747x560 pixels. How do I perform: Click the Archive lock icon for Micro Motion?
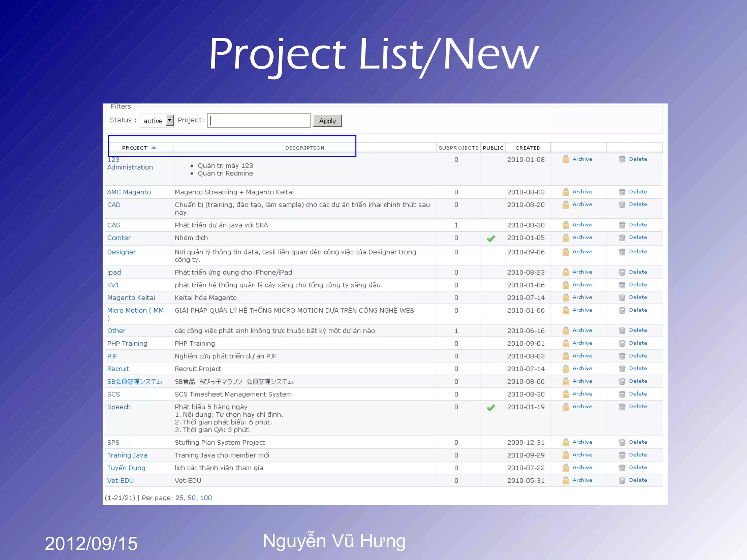click(566, 310)
